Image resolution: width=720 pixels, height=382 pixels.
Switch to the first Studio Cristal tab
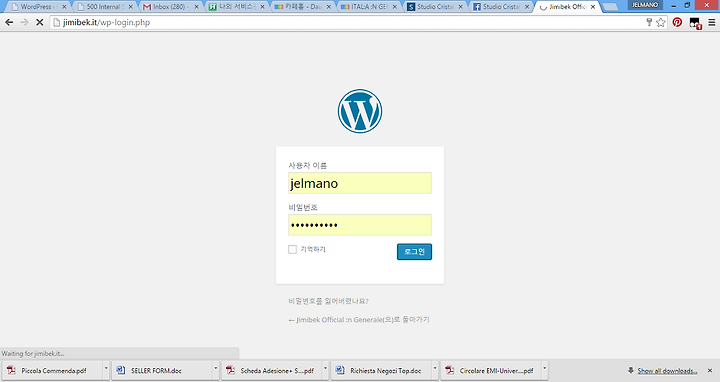coord(434,7)
